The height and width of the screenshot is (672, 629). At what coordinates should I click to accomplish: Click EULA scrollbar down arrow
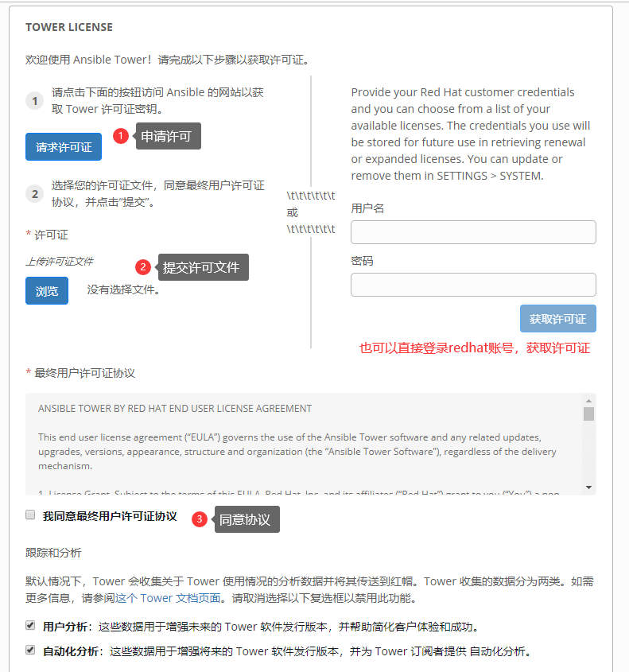[588, 487]
